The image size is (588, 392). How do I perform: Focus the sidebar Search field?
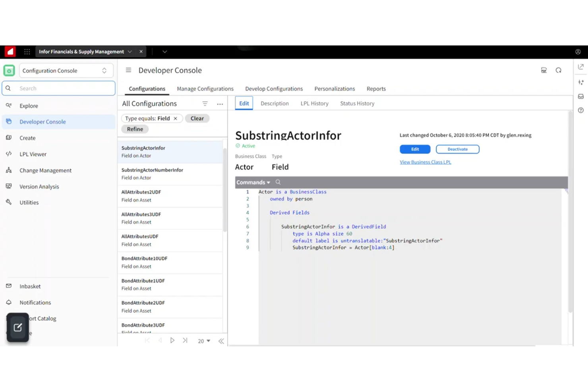click(58, 88)
